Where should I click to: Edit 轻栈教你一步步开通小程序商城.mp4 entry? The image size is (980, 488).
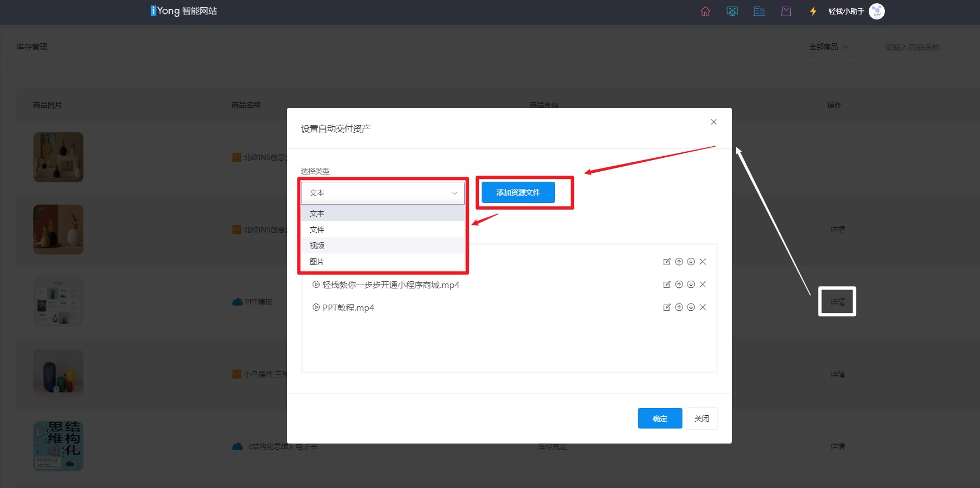(667, 285)
